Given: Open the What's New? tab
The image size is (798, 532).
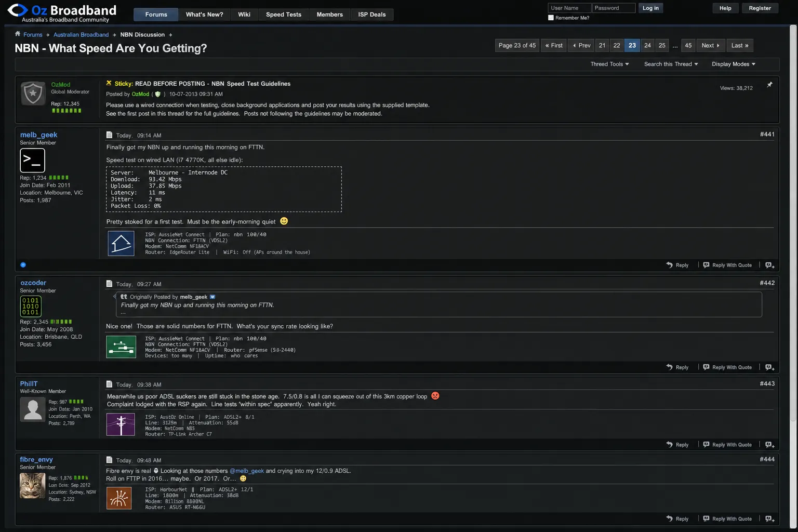Looking at the screenshot, I should tap(204, 15).
